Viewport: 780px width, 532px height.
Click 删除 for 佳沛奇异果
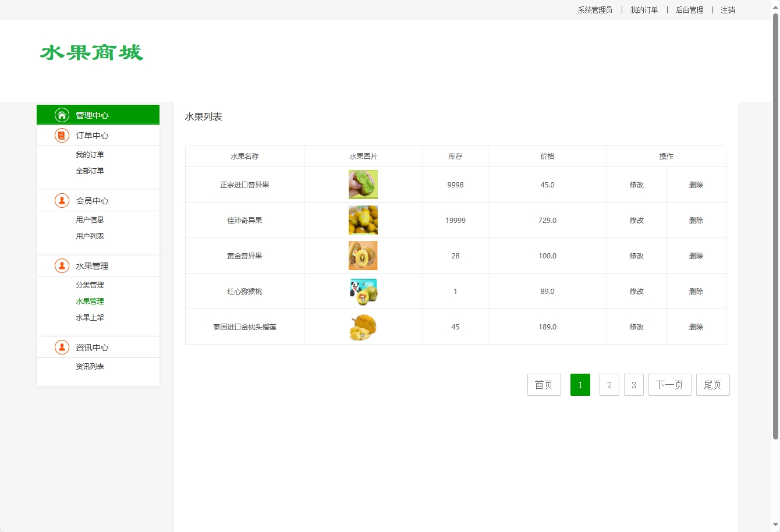pos(696,220)
